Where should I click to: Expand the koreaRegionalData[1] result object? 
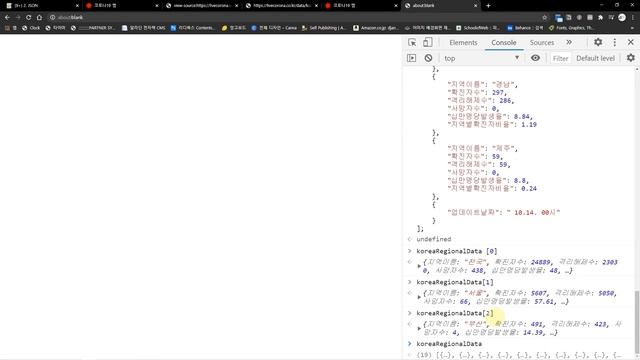(x=419, y=297)
